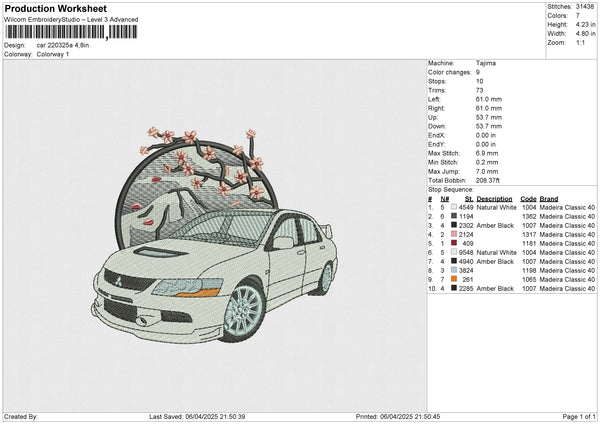Click the Total Bobbin value 208.37ft

pos(488,180)
